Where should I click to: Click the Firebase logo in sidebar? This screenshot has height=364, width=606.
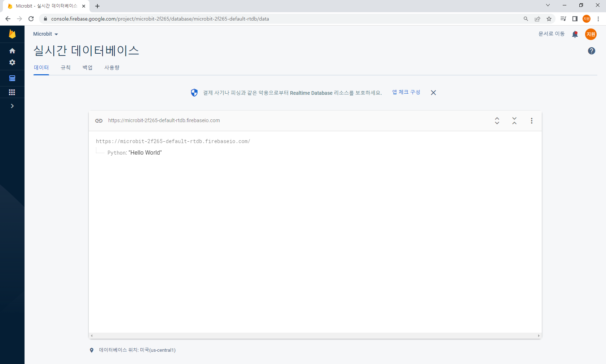tap(12, 34)
